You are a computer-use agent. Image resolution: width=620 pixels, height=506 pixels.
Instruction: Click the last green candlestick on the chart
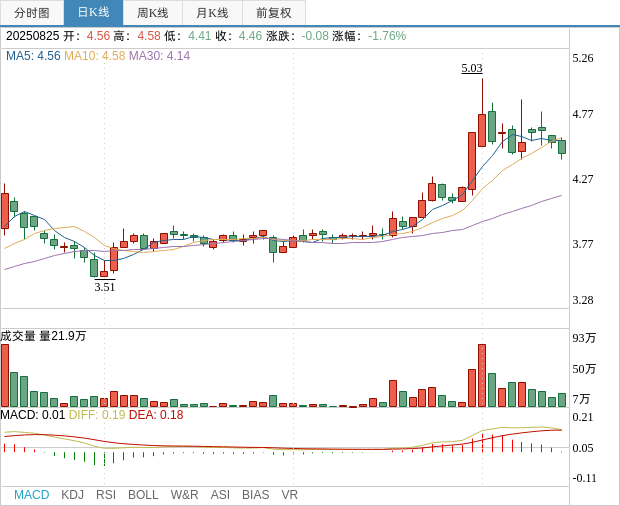(x=562, y=147)
